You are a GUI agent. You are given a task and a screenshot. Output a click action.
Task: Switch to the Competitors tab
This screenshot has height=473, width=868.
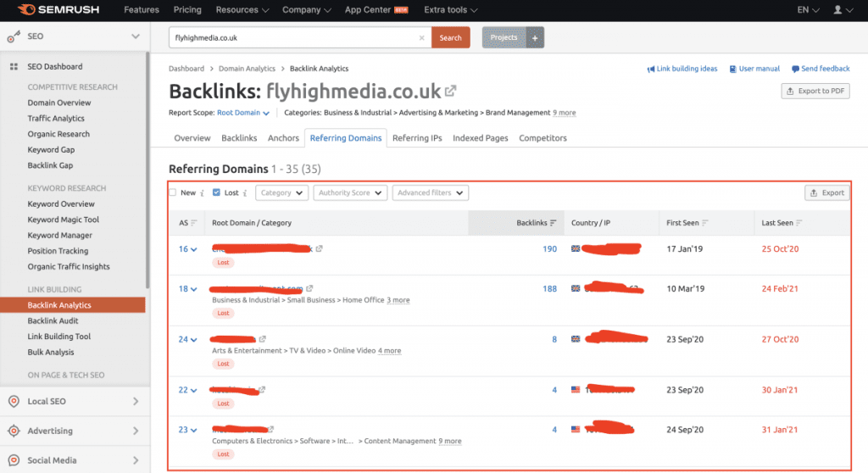point(543,138)
